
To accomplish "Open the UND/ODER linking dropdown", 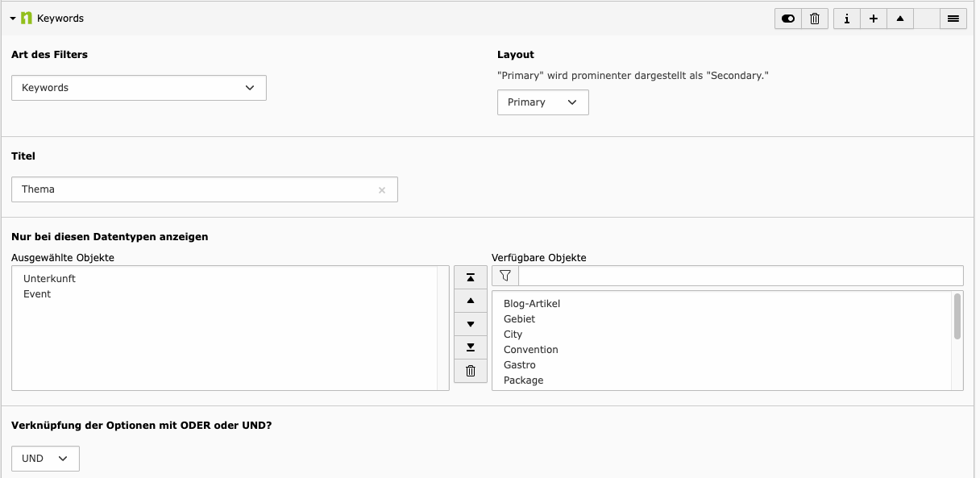I will [x=45, y=459].
